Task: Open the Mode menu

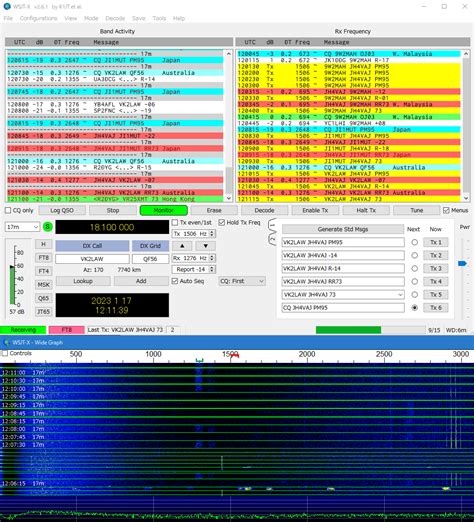Action: pyautogui.click(x=91, y=18)
